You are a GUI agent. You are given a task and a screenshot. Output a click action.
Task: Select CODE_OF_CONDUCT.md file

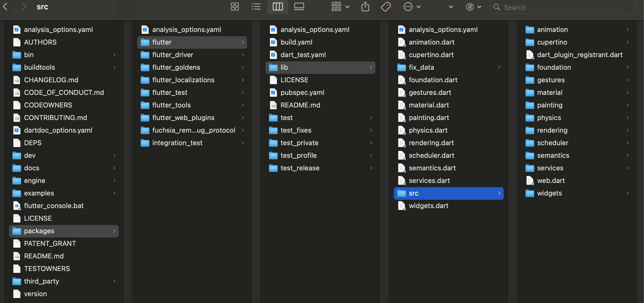click(64, 93)
